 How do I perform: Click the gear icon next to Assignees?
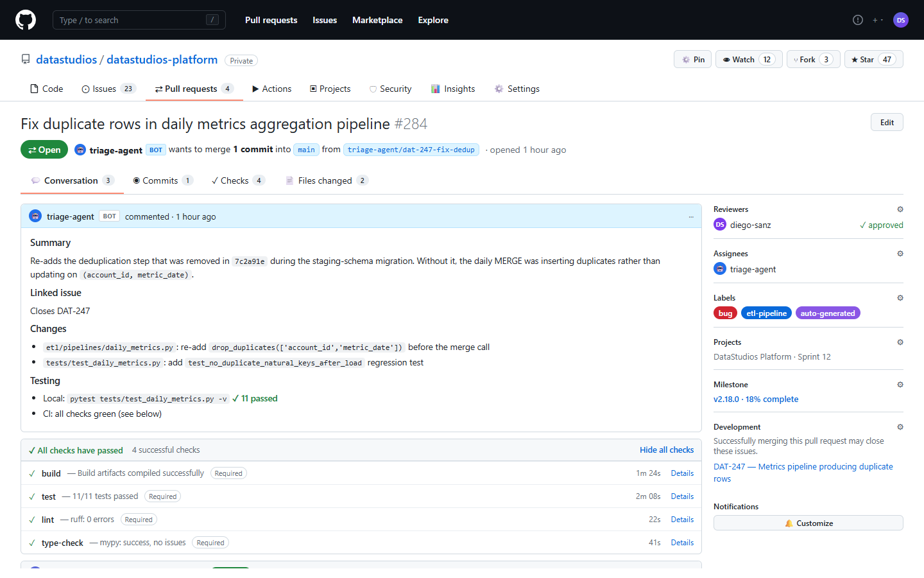(x=900, y=254)
